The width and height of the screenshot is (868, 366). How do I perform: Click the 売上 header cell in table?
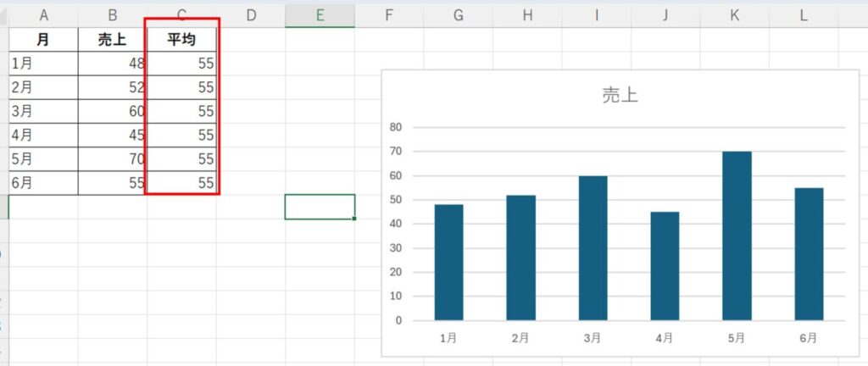(x=113, y=40)
